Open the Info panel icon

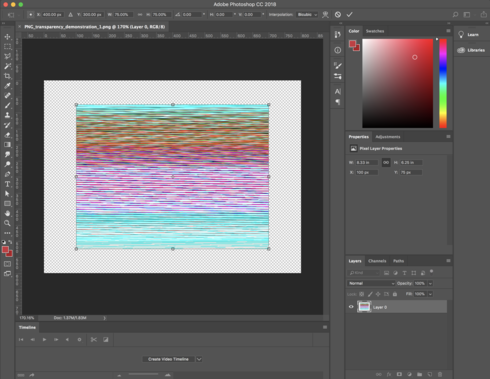338,50
